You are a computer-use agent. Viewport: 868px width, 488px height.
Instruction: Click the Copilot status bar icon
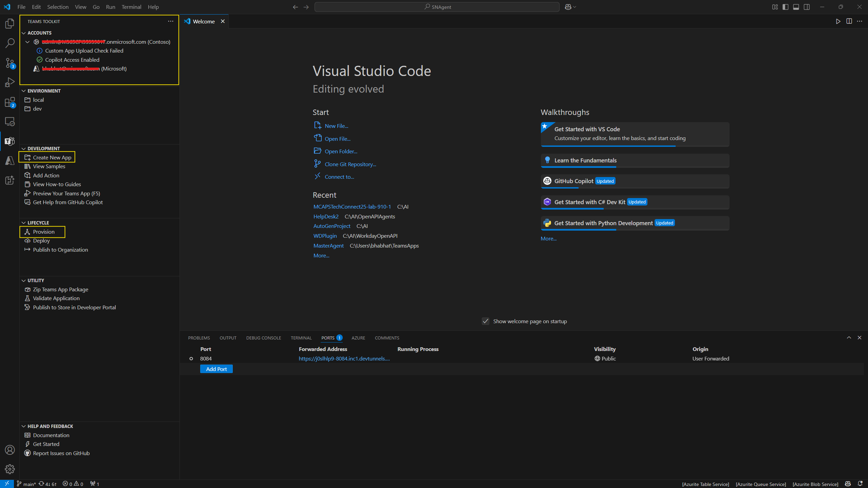tap(848, 484)
